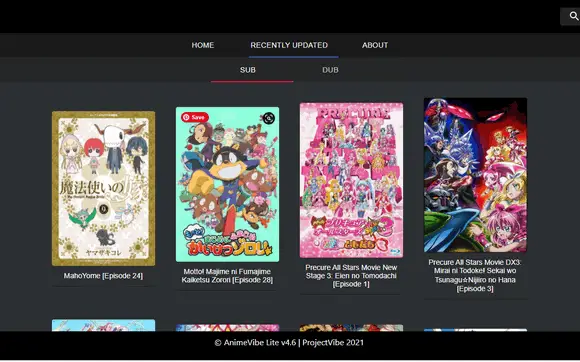Click the Pinterest Save badge on Zorori poster
The width and height of the screenshot is (580, 362).
pyautogui.click(x=195, y=117)
